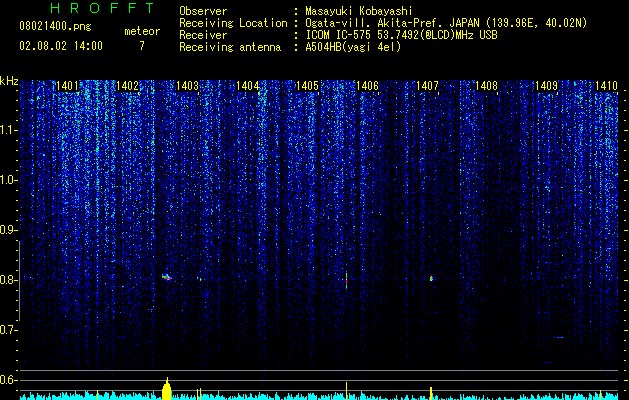Click the 0.6 frequency axis label

[x=9, y=380]
